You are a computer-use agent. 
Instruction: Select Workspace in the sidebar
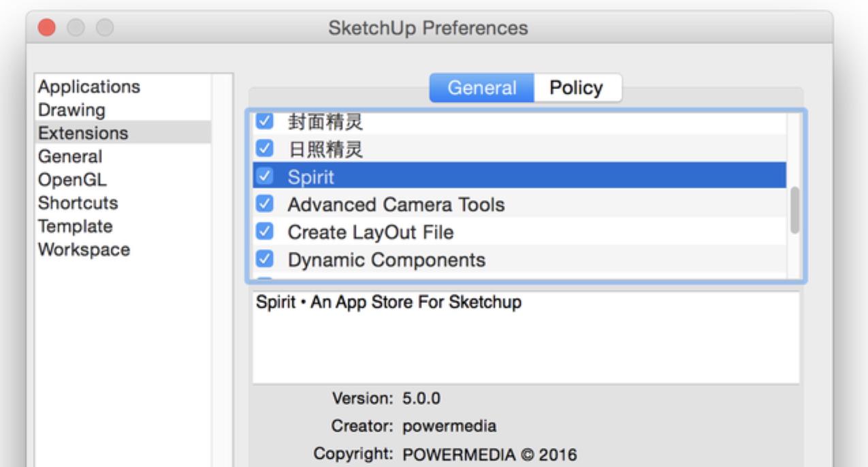click(x=84, y=249)
